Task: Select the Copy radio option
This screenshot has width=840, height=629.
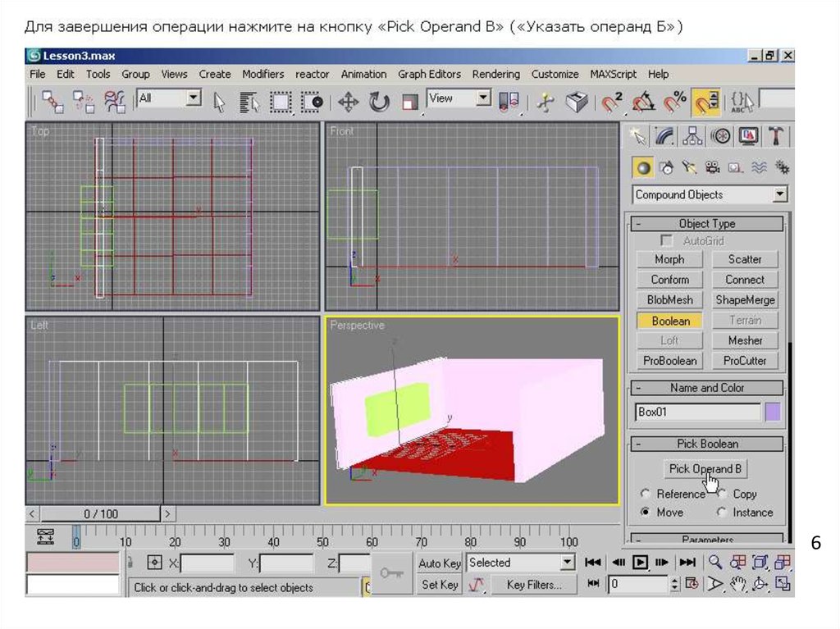Action: click(x=722, y=494)
